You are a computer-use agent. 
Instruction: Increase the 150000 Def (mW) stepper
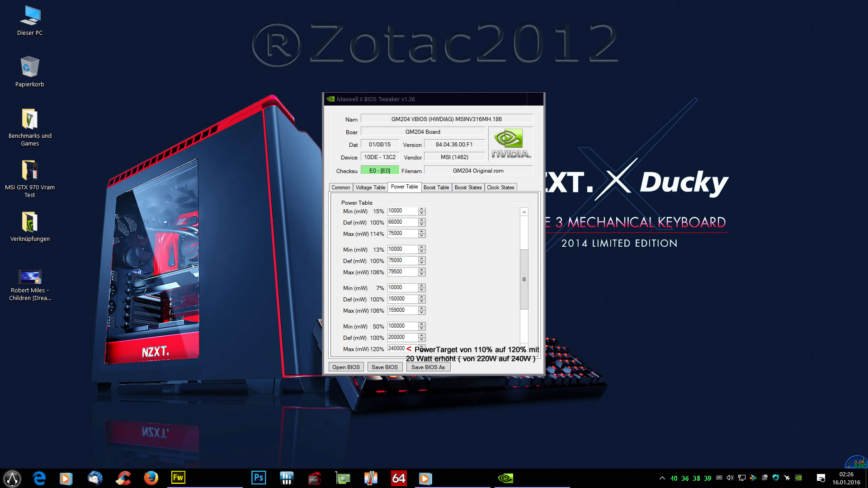(x=422, y=297)
